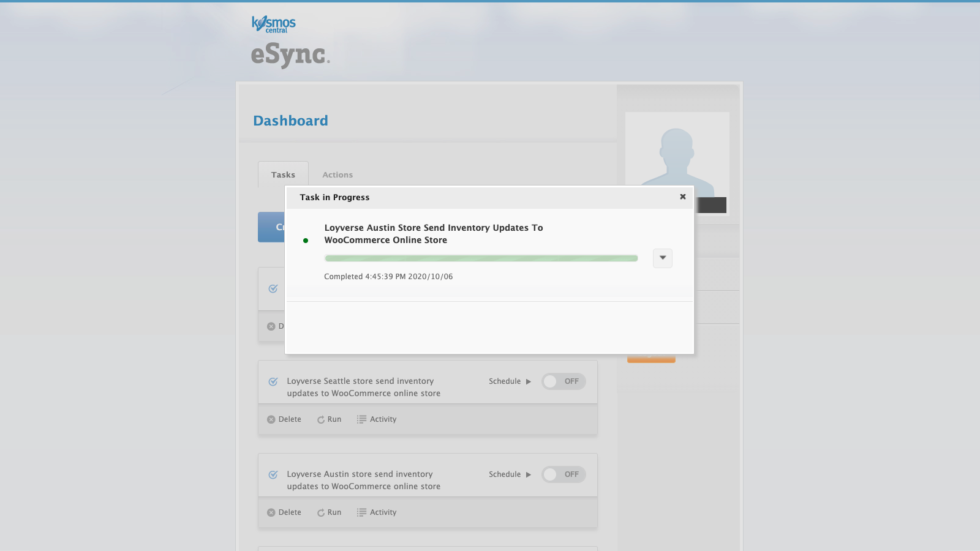Switch to the Actions tab
Screen dimensions: 980x551
337,174
